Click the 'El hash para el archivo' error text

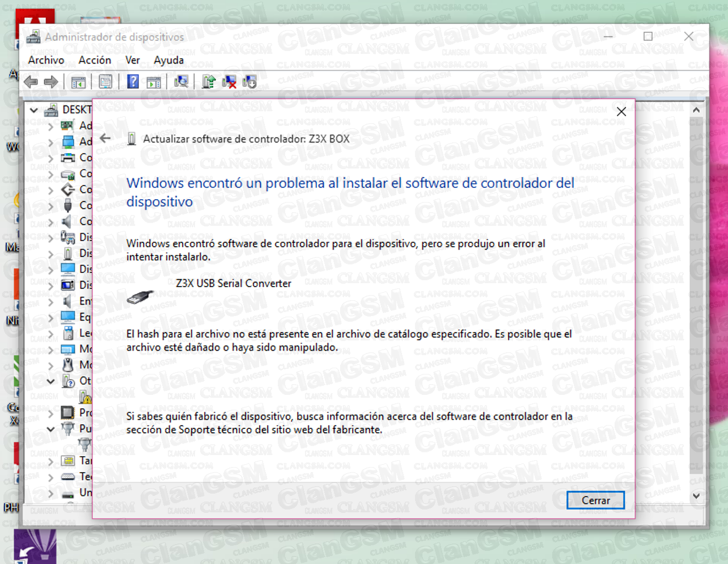[349, 340]
